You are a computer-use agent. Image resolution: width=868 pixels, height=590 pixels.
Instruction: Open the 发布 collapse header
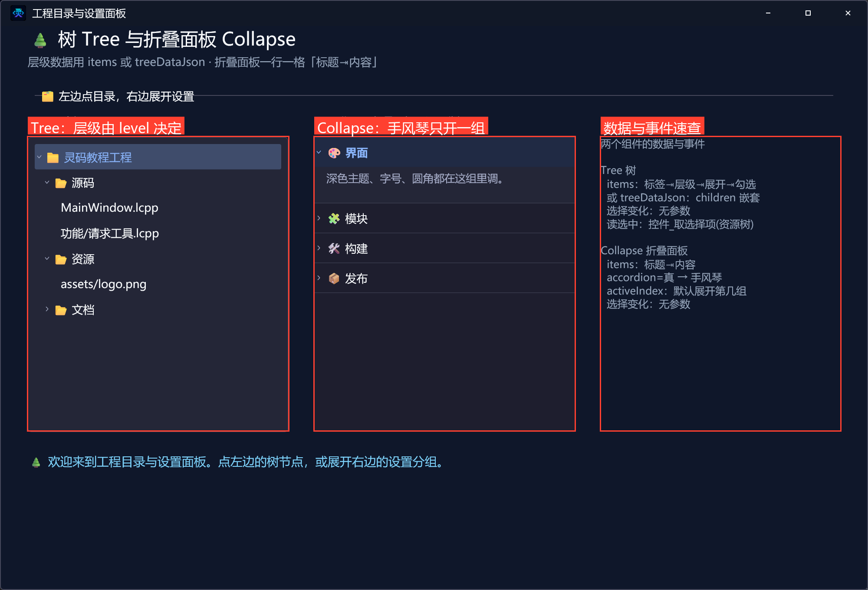click(x=445, y=278)
